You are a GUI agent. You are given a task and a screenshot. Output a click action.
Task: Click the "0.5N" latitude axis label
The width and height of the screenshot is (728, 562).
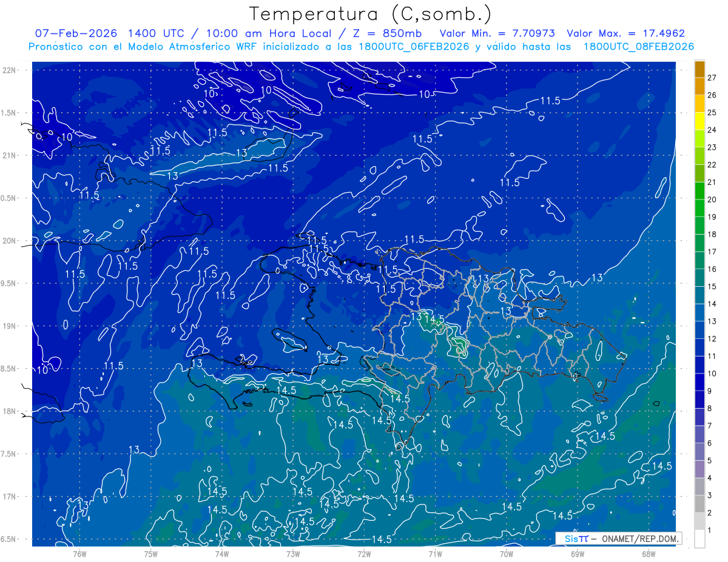8,198
